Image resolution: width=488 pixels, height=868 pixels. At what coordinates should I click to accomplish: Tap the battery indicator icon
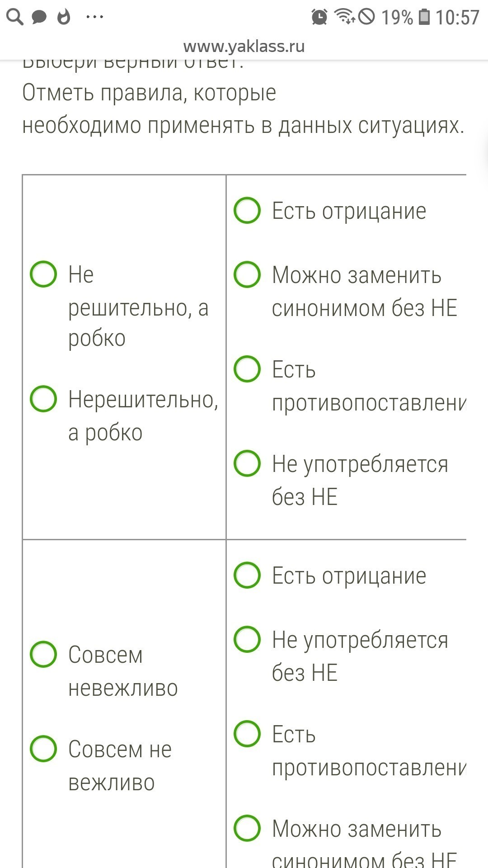424,17
